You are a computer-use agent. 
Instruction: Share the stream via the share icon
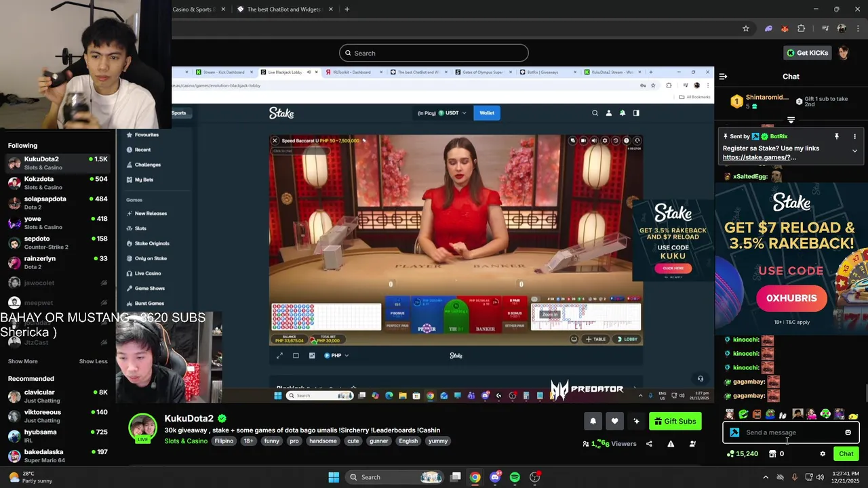pos(649,444)
